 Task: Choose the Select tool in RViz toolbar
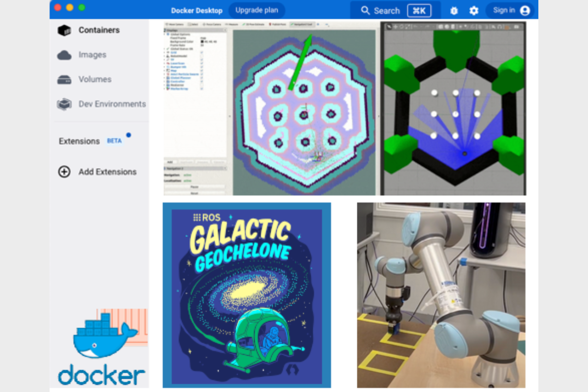tap(194, 24)
